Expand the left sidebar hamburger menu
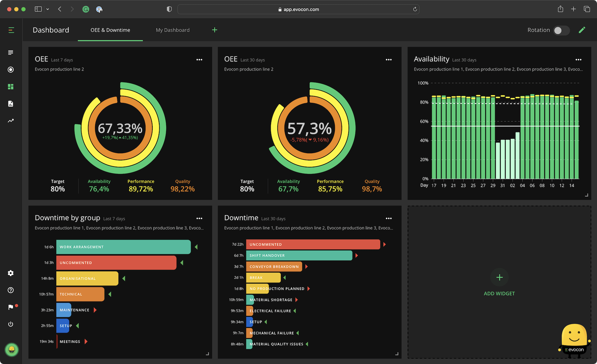The height and width of the screenshot is (364, 597). pos(11,30)
